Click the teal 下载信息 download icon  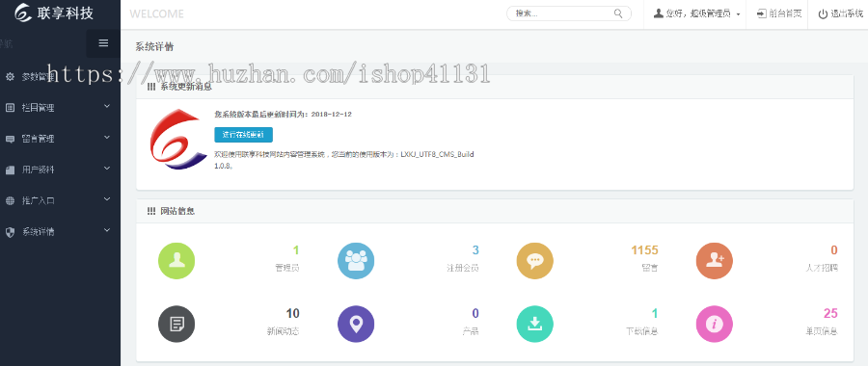click(534, 324)
